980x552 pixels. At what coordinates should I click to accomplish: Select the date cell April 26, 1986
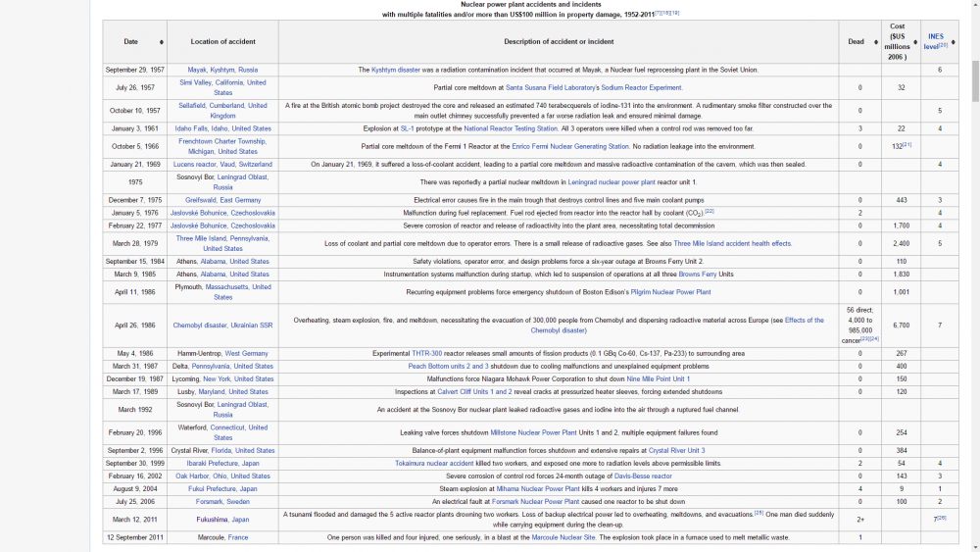tap(135, 326)
